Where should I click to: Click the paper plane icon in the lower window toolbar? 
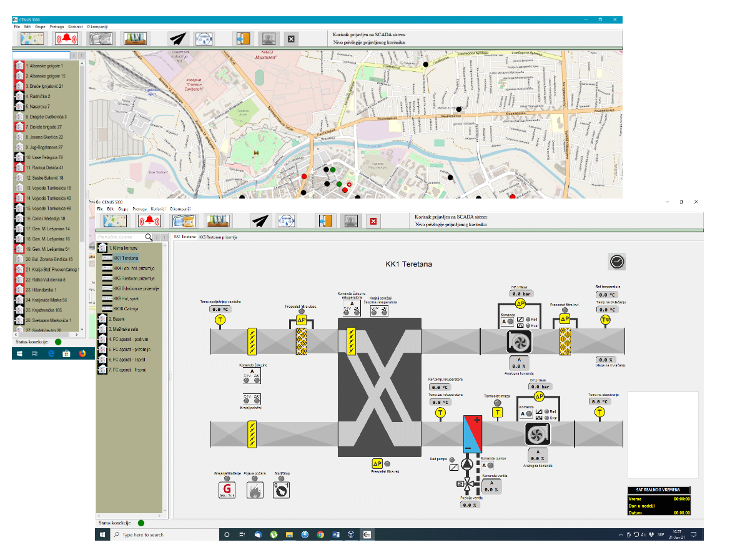259,220
